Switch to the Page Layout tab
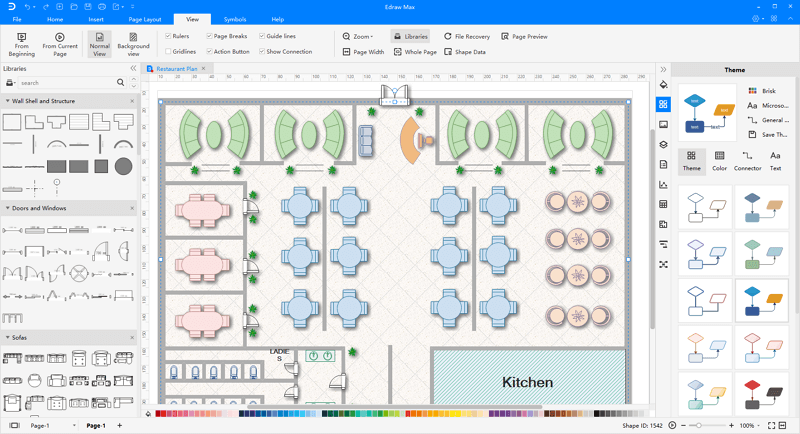800x434 pixels. pyautogui.click(x=145, y=19)
